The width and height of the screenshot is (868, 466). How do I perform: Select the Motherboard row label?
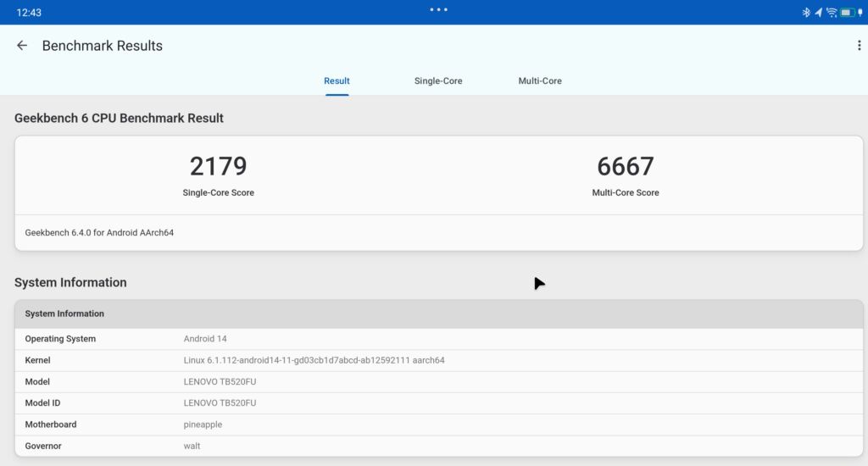tap(51, 424)
